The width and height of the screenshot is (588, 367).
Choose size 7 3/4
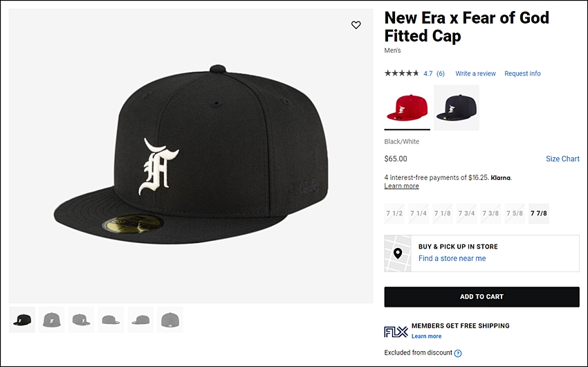click(466, 213)
